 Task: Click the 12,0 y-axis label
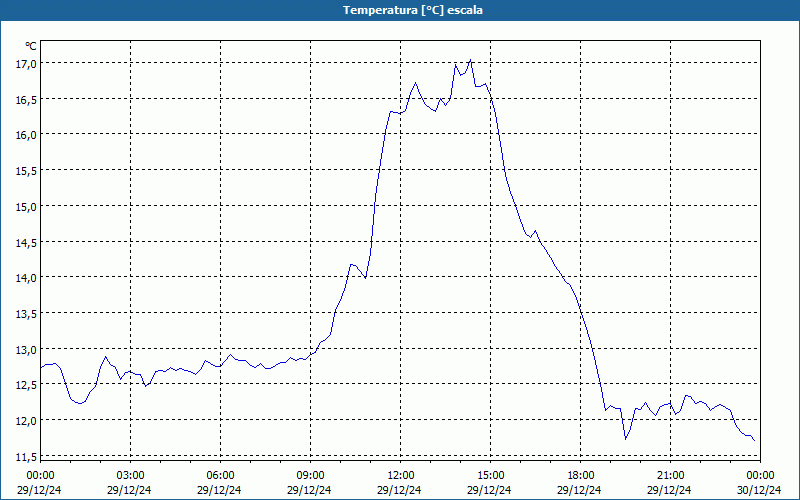26,421
